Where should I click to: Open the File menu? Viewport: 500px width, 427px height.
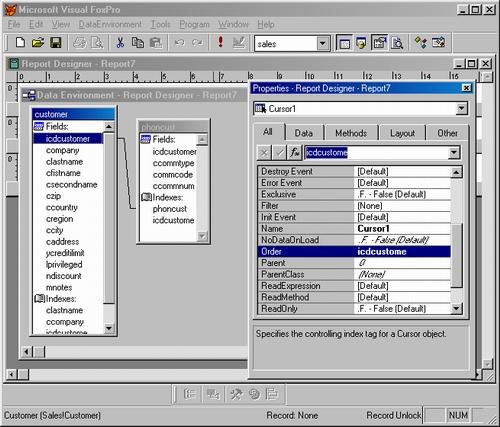pyautogui.click(x=14, y=24)
